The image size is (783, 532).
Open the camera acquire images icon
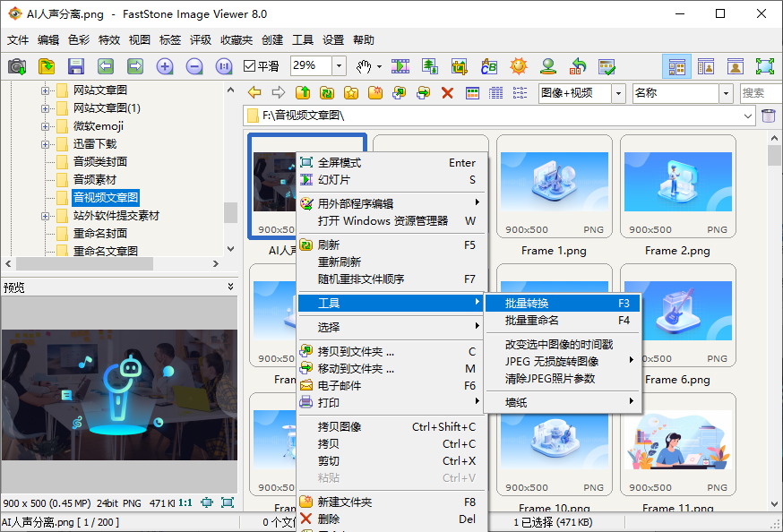[17, 66]
